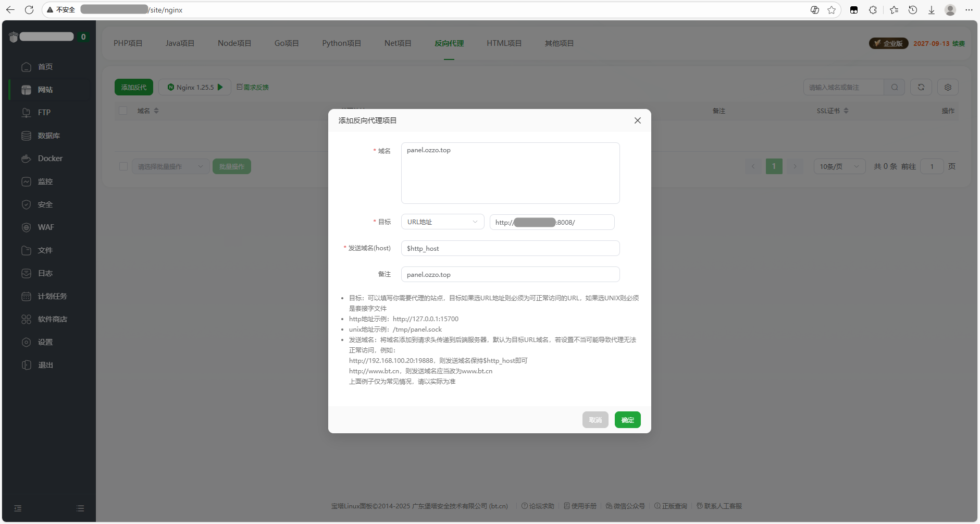The width and height of the screenshot is (980, 524).
Task: Switch to the Python项目 tab
Action: pos(341,43)
